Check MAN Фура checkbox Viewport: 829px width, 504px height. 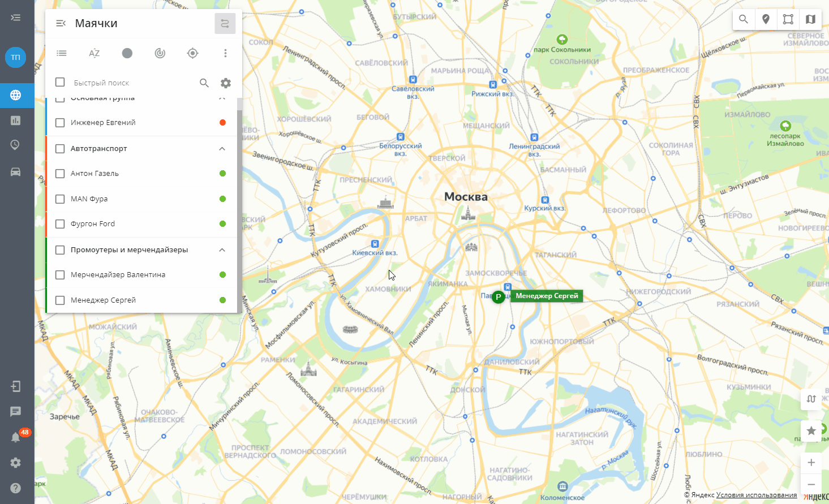[x=60, y=199]
